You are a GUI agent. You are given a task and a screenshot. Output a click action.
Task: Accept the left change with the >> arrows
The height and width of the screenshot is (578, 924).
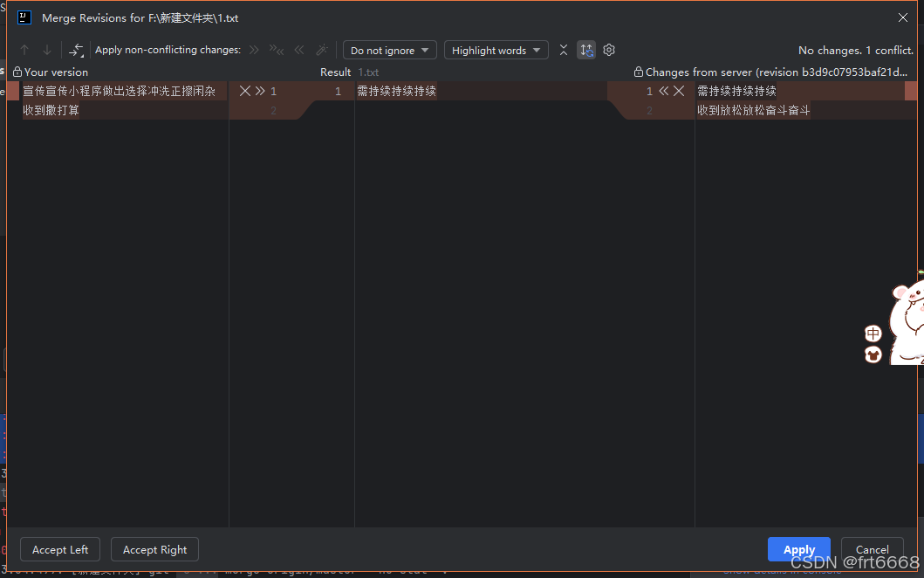click(260, 91)
